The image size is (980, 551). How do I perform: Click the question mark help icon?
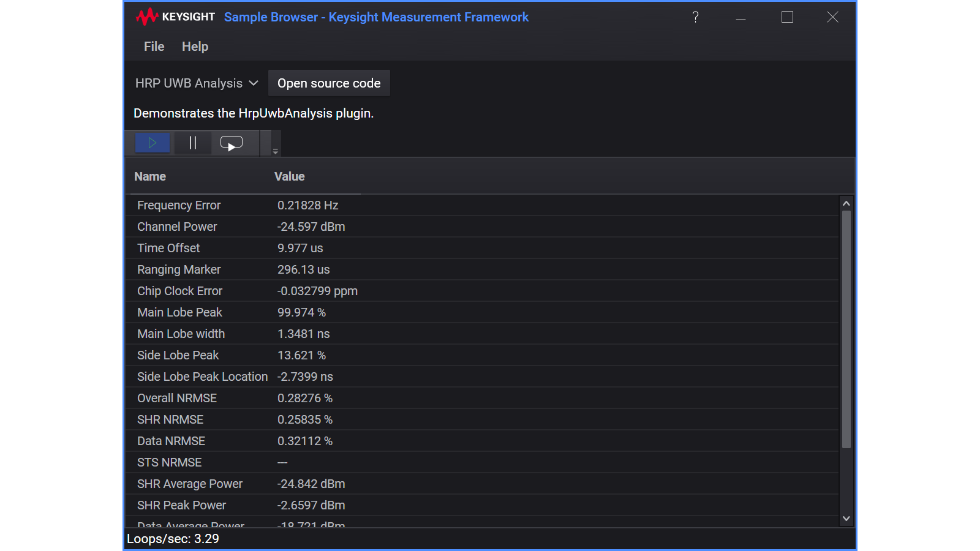695,17
